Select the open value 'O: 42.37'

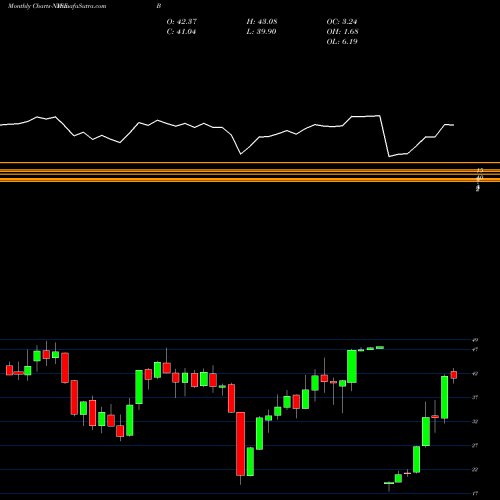coord(182,22)
